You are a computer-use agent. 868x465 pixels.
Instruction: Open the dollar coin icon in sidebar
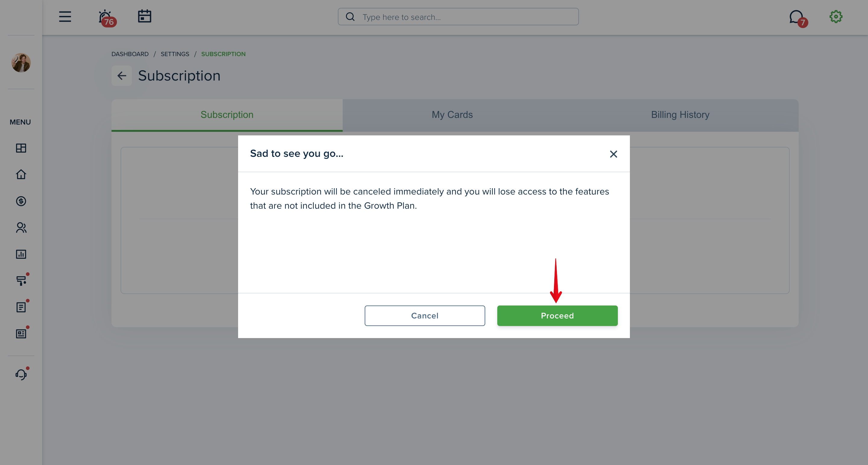point(21,201)
